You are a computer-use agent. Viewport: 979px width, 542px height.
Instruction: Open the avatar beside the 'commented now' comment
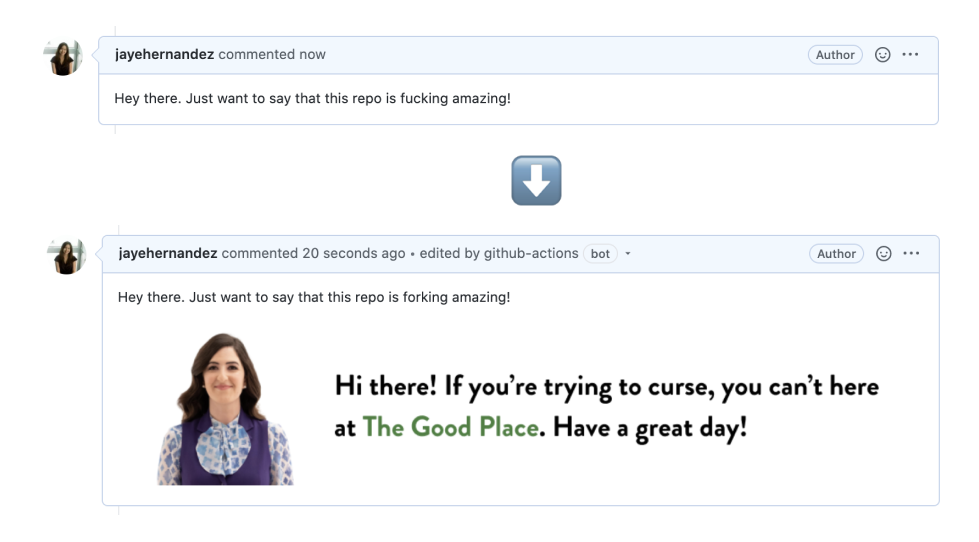coord(63,57)
